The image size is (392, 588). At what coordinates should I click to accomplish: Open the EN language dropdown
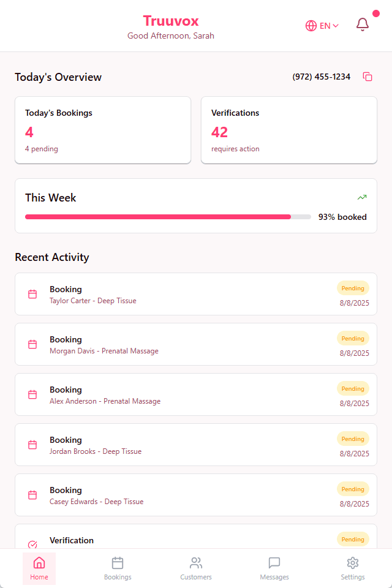(322, 26)
